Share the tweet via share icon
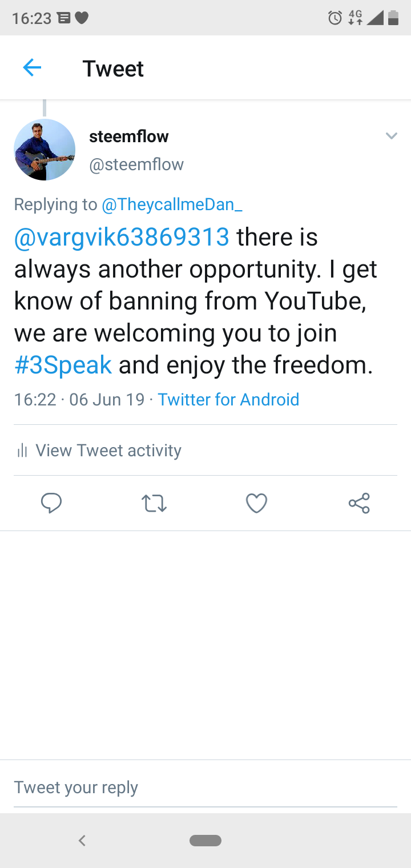The image size is (411, 868). coord(359,503)
